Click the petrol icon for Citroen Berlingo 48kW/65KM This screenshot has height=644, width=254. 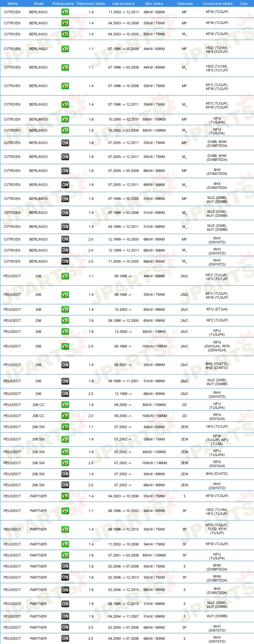click(65, 12)
